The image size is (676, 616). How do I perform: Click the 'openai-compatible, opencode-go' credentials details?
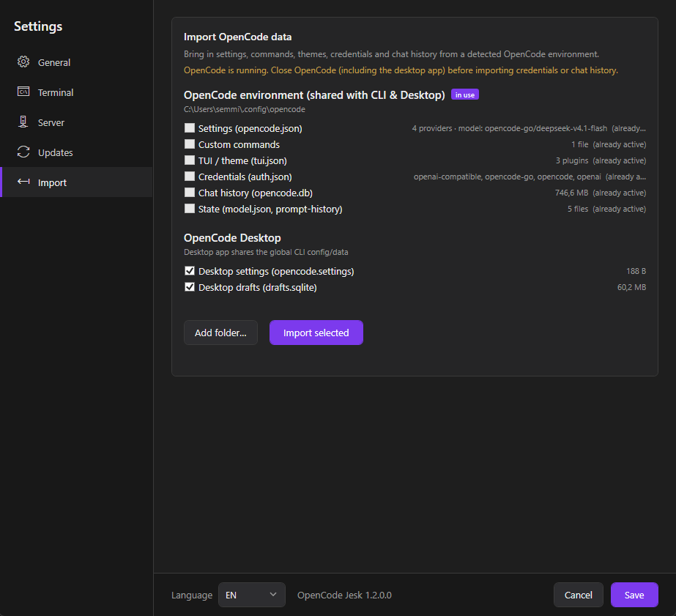(x=530, y=177)
